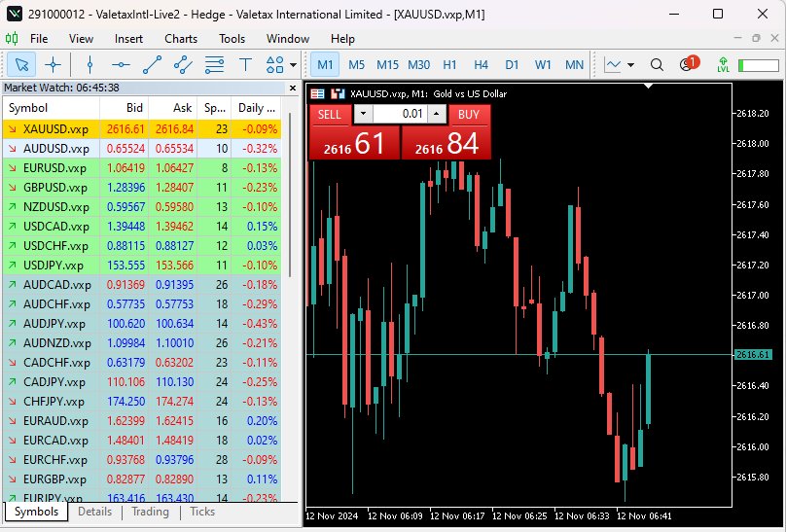Sort by the Daily change column header

point(257,108)
